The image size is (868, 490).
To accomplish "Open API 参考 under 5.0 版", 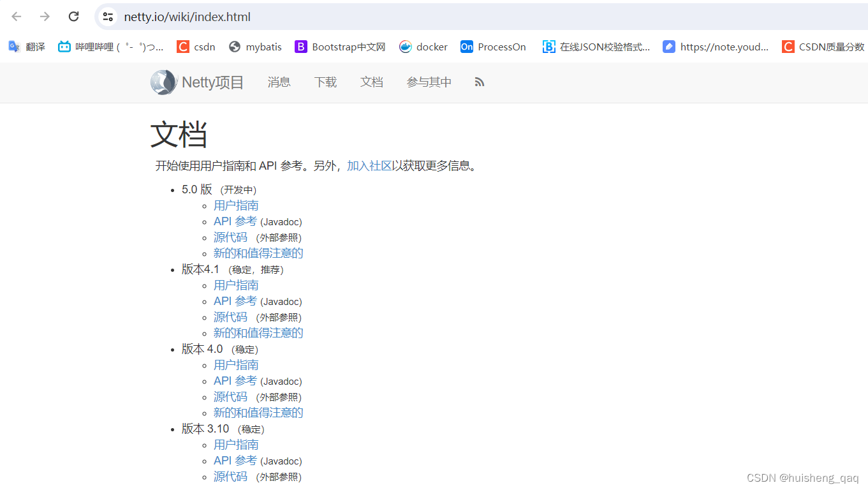I will tap(235, 221).
